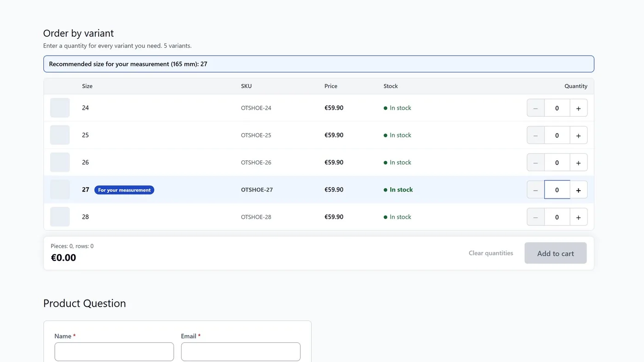Viewport: 644px width, 362px height.
Task: Increase quantity for size 26
Action: click(578, 163)
